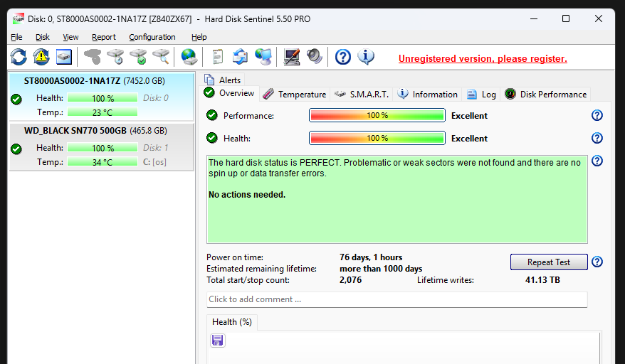The height and width of the screenshot is (364, 625).
Task: Click the info speech bubble toolbar icon
Action: [x=366, y=56]
